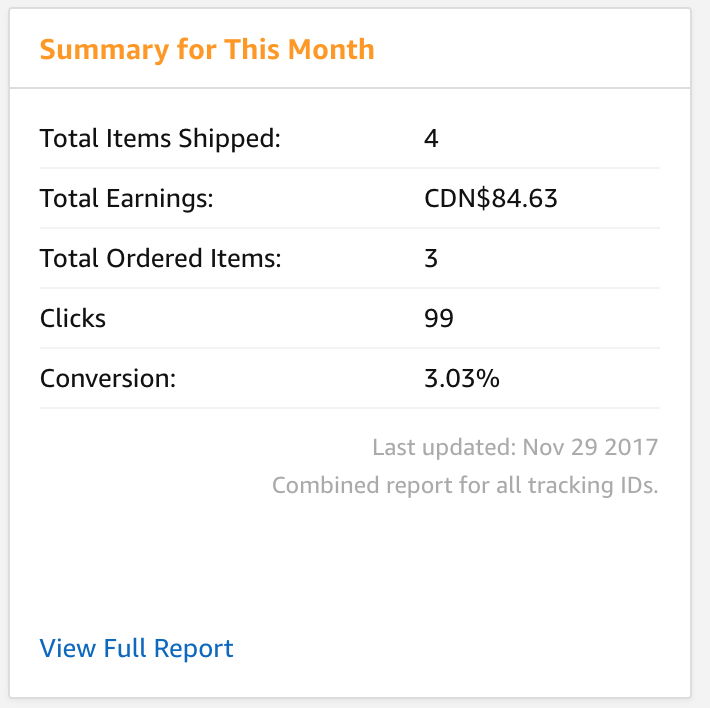
Task: Select the Total Items Shipped label
Action: click(x=160, y=138)
